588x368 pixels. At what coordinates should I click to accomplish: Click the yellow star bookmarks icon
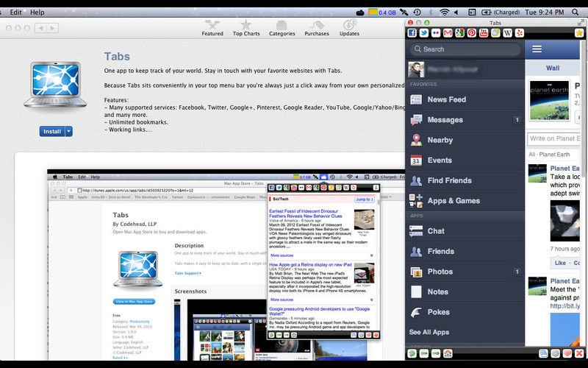click(x=579, y=33)
